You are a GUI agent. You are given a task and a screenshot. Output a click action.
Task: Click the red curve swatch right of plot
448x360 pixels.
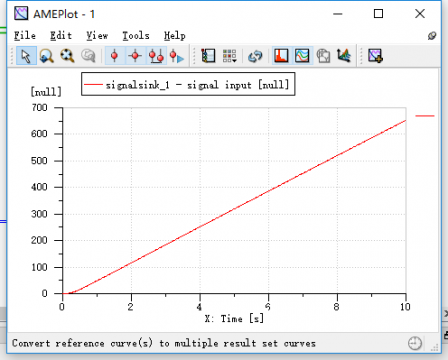click(x=425, y=116)
